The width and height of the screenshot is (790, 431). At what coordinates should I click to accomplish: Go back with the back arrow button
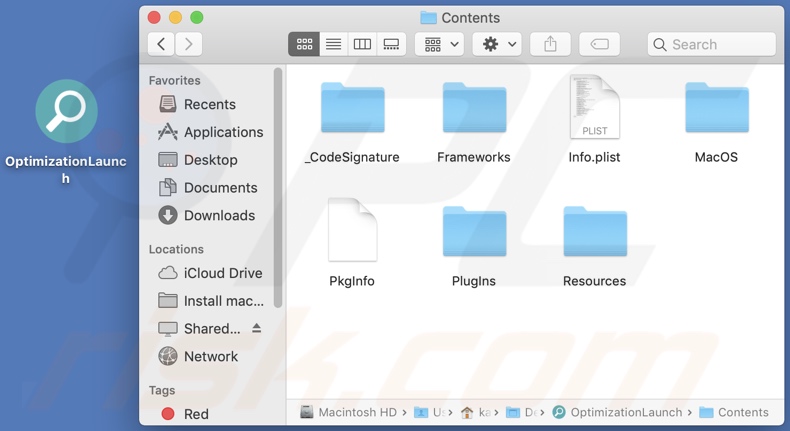(x=161, y=44)
